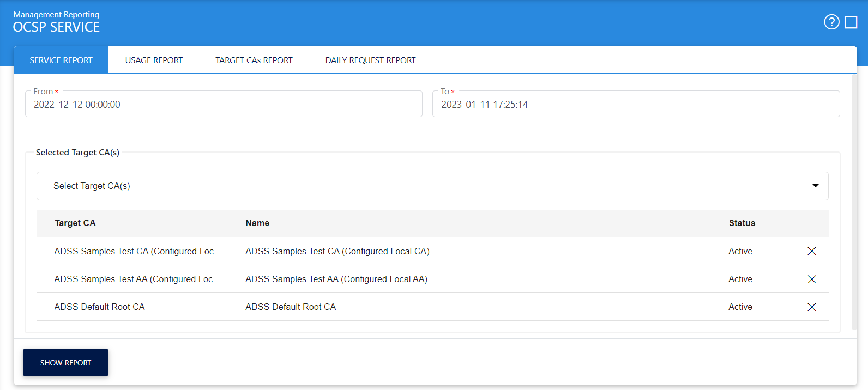The image size is (868, 390).
Task: Open the Select Target CA(s) combo box
Action: (x=425, y=186)
